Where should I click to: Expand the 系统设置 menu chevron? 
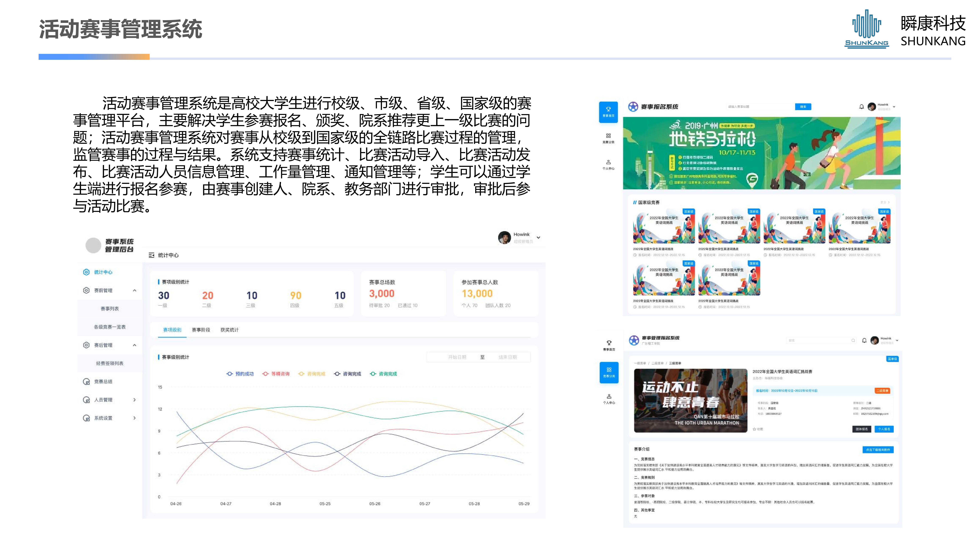134,418
